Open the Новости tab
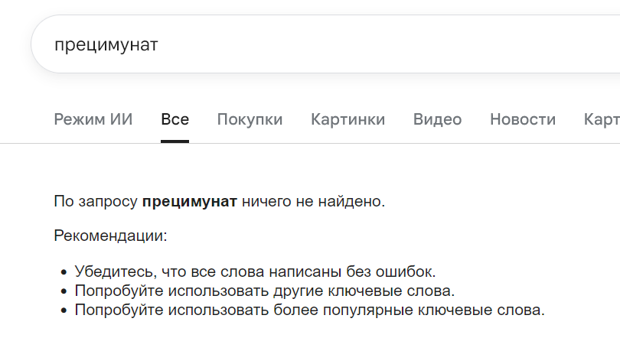 (523, 119)
